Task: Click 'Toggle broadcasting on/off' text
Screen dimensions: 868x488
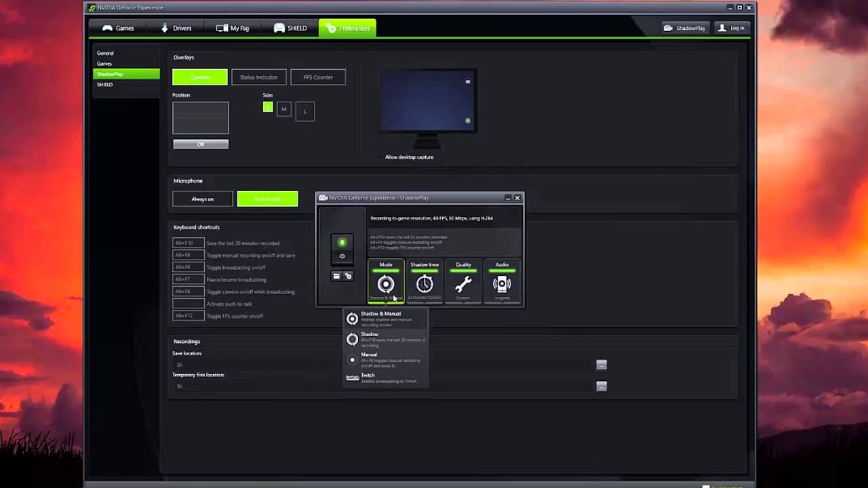Action: tap(236, 268)
